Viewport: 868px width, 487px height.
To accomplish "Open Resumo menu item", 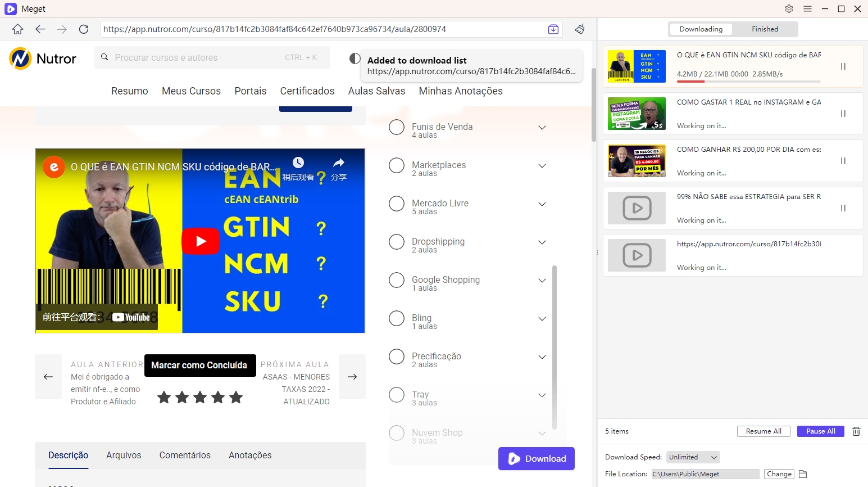I will pos(130,91).
